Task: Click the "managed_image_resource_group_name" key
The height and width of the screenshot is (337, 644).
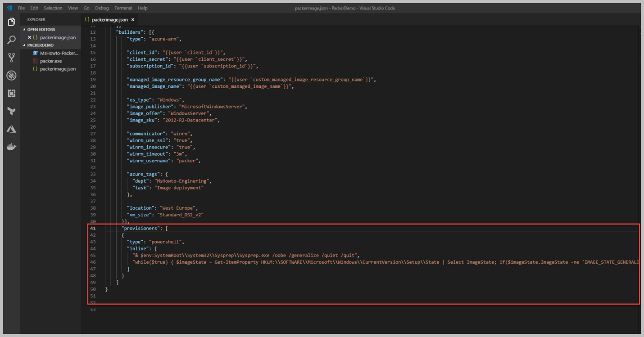Action: 175,80
